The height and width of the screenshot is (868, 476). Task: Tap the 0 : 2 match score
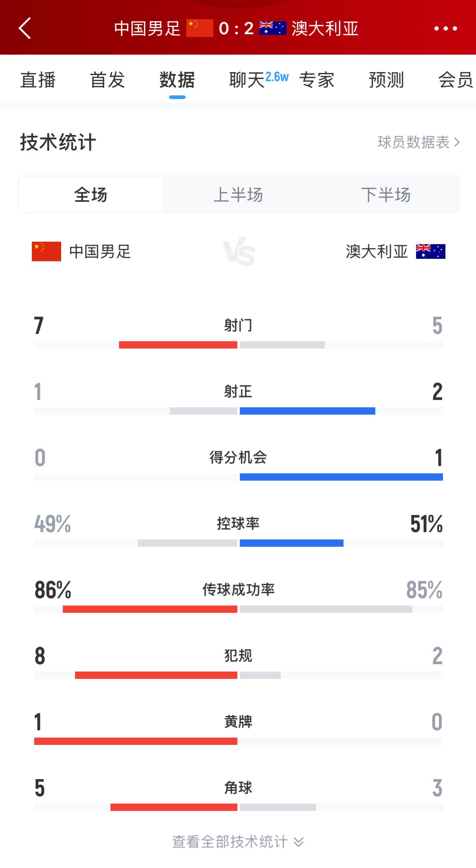236,29
